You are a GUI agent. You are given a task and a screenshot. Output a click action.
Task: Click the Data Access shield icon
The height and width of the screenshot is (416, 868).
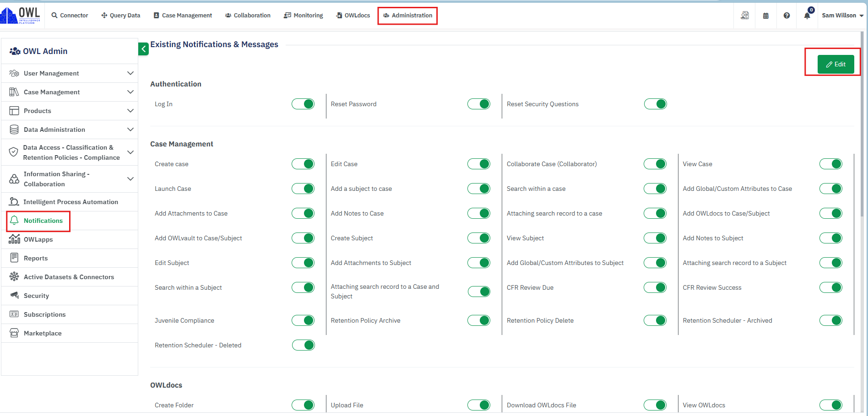(14, 152)
